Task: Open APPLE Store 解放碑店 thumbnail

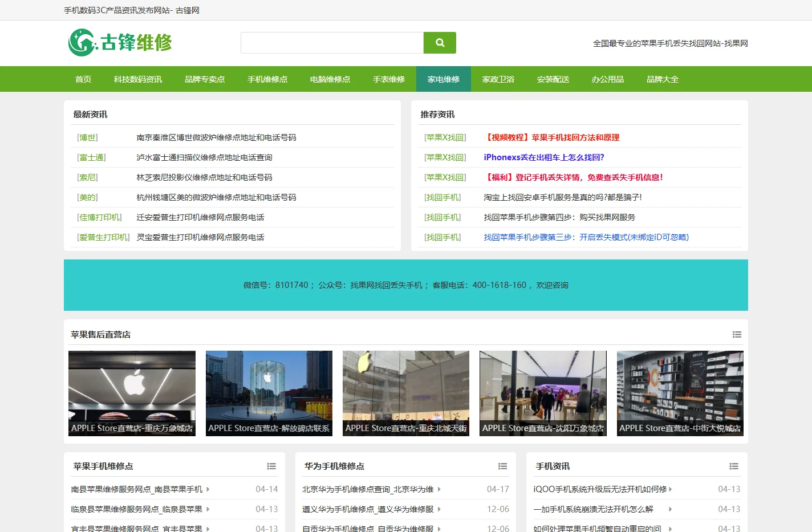Action: (269, 393)
